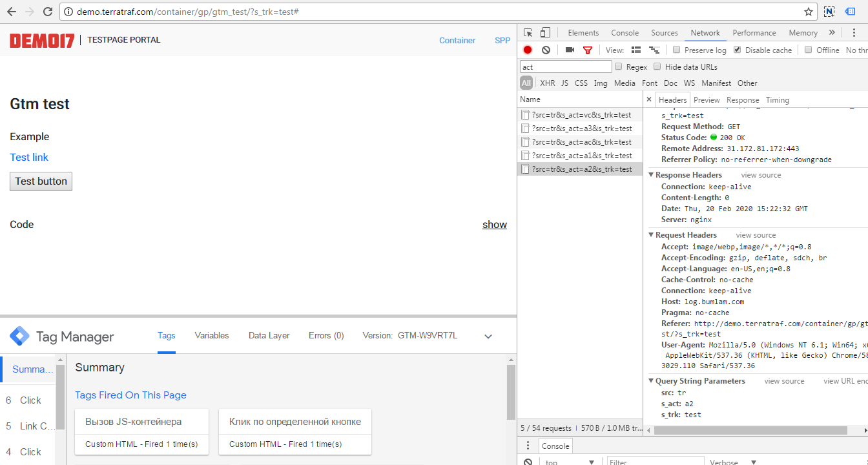This screenshot has height=465, width=868.
Task: Click the blue extension icon in the Chrome toolbar
Action: tap(851, 12)
